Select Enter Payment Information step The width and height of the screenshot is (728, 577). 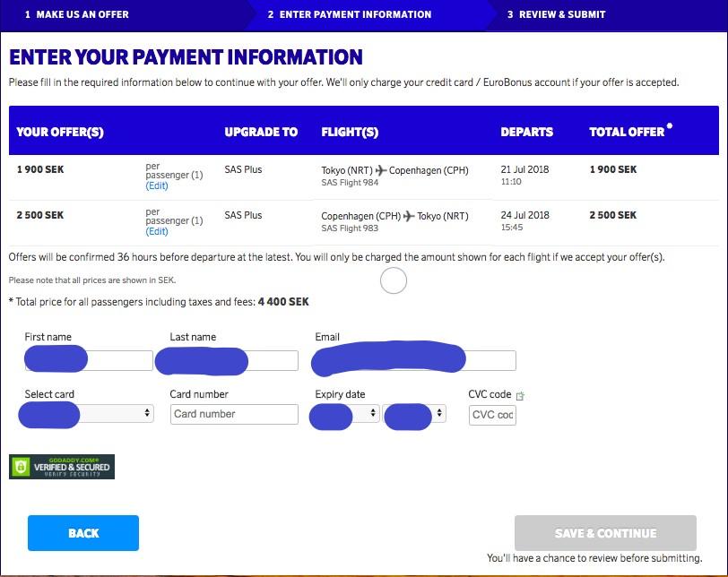point(350,14)
